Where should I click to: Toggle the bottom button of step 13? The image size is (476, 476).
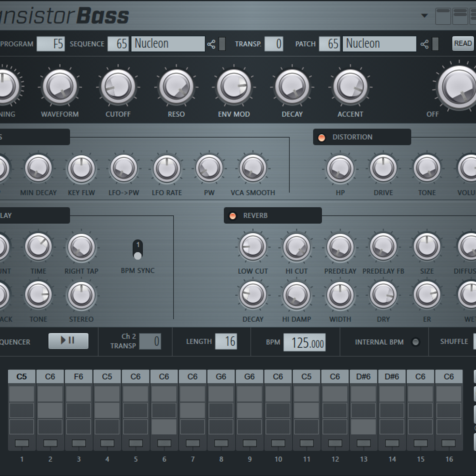(x=363, y=443)
